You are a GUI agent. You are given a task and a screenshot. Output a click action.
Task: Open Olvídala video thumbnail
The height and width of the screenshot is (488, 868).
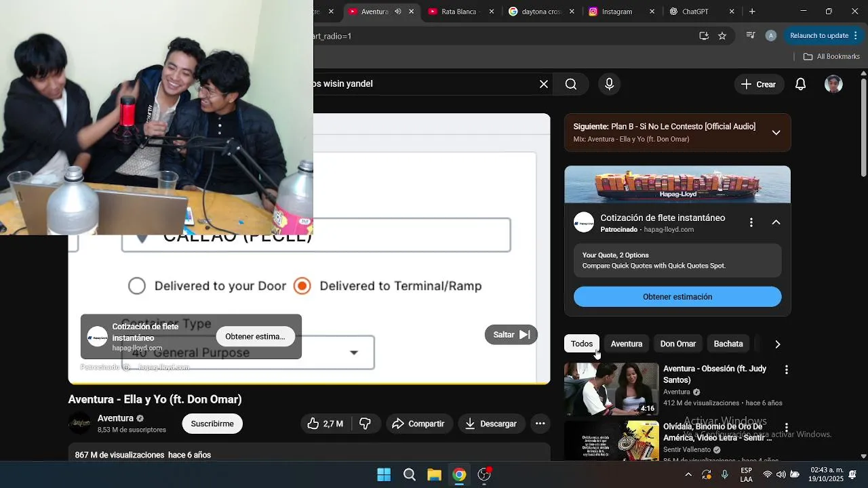612,441
